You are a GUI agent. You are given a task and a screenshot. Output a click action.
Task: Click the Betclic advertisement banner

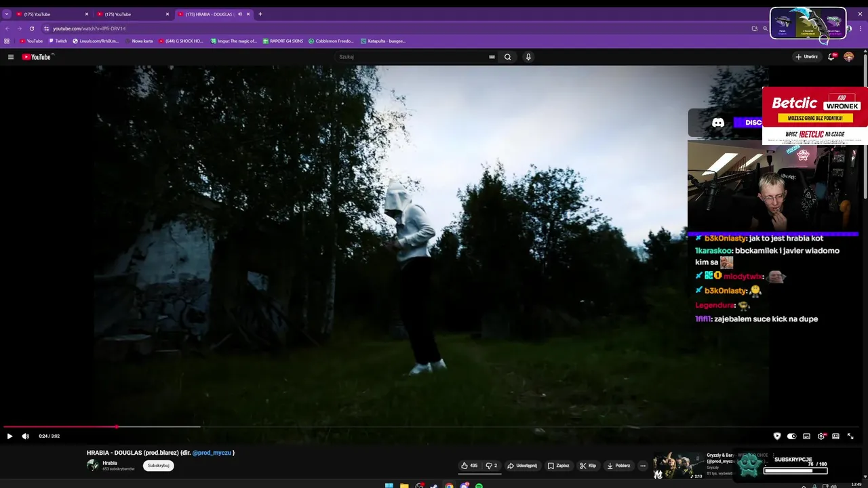(x=815, y=115)
